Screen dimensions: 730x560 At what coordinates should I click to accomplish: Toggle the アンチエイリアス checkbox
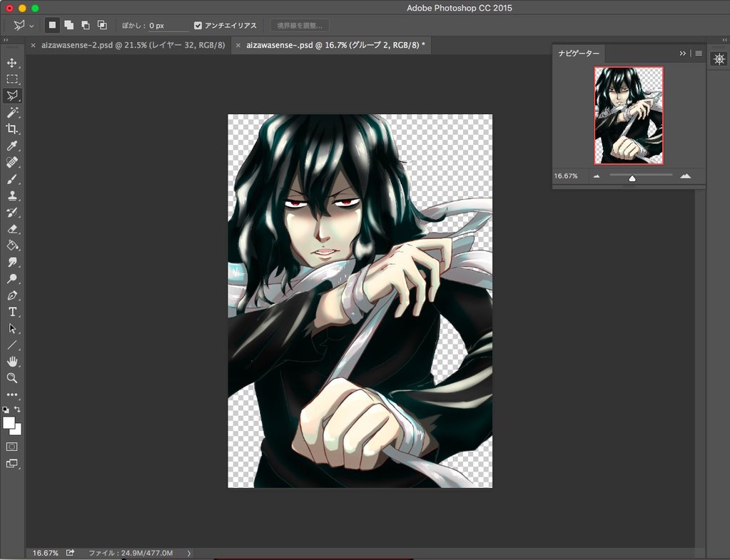point(198,26)
